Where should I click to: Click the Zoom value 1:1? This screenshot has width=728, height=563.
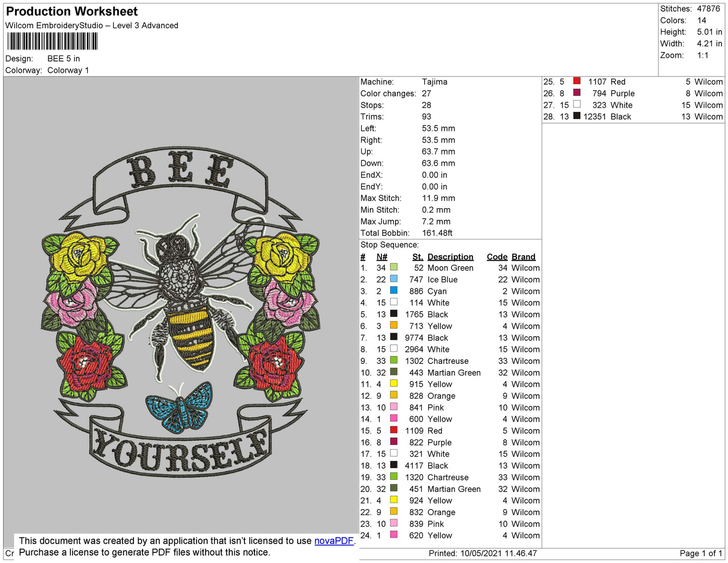[x=703, y=55]
